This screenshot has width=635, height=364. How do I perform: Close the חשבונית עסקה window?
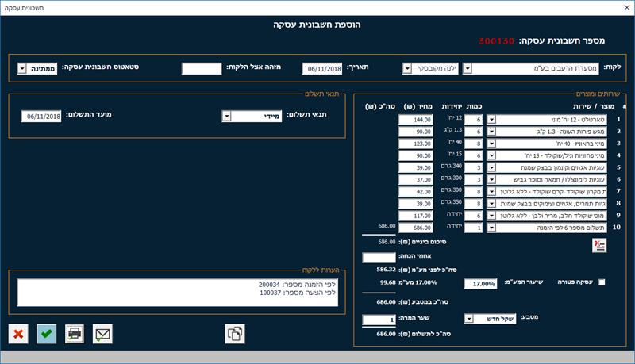[x=626, y=8]
